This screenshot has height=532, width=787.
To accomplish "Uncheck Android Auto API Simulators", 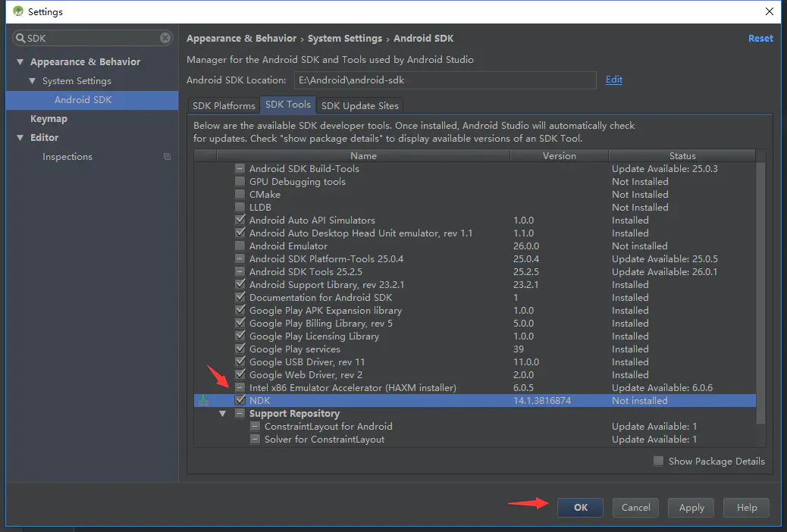I will coord(240,220).
